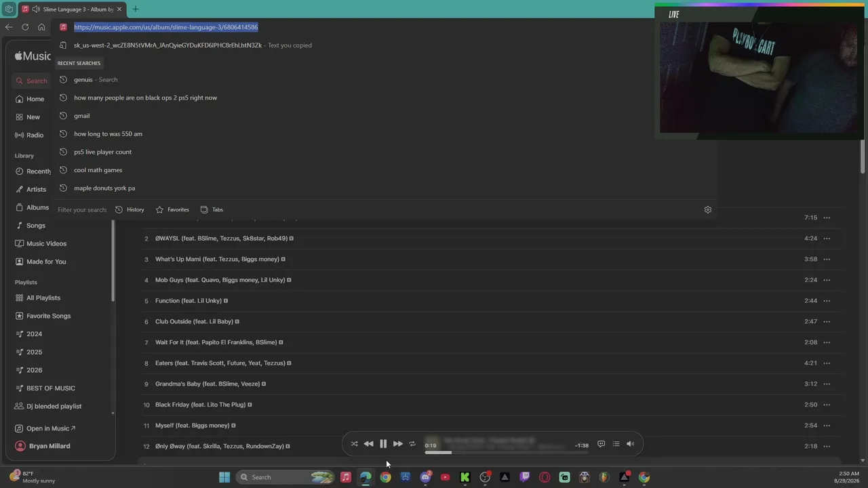The image size is (868, 488).
Task: Select the 'cool math games' recent search
Action: click(x=385, y=170)
